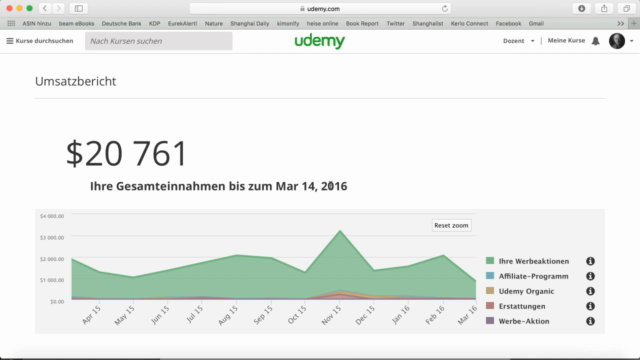Open the Shanghaiist bookmark
The image size is (640, 360).
click(428, 24)
